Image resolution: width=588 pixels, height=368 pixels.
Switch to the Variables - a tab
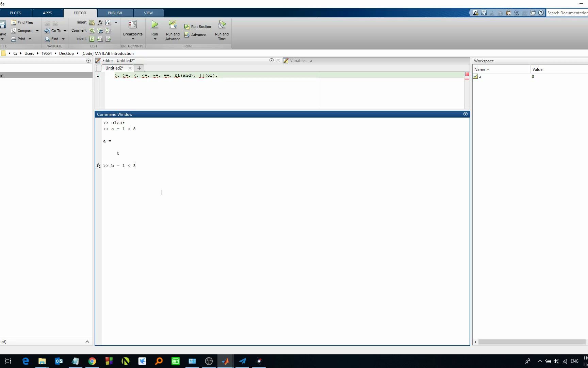(301, 60)
